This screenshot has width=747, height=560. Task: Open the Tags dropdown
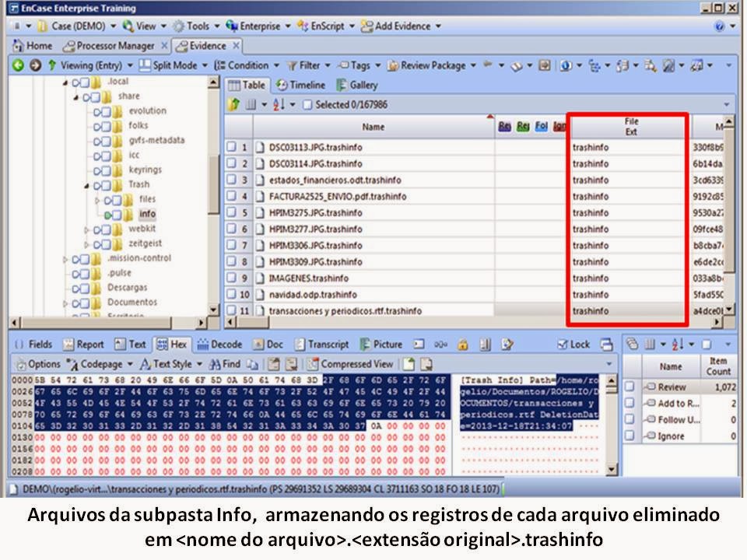pos(359,65)
